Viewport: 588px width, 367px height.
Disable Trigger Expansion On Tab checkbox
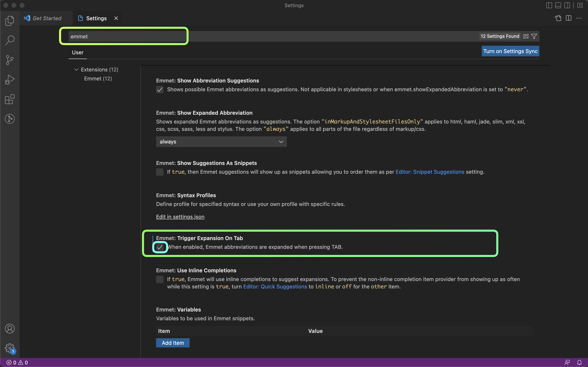click(x=160, y=247)
